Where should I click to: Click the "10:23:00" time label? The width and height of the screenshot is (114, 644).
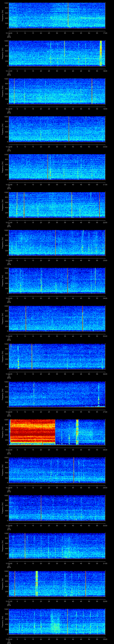click(x=9, y=298)
